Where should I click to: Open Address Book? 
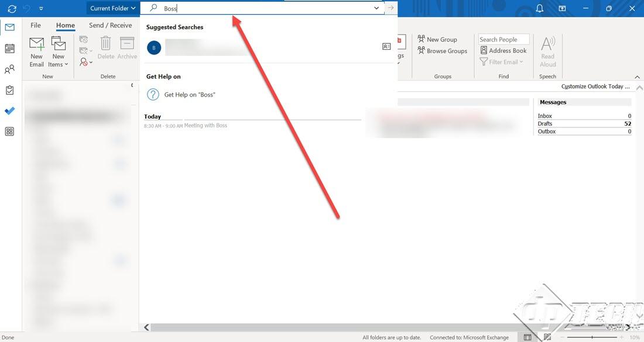pyautogui.click(x=503, y=50)
